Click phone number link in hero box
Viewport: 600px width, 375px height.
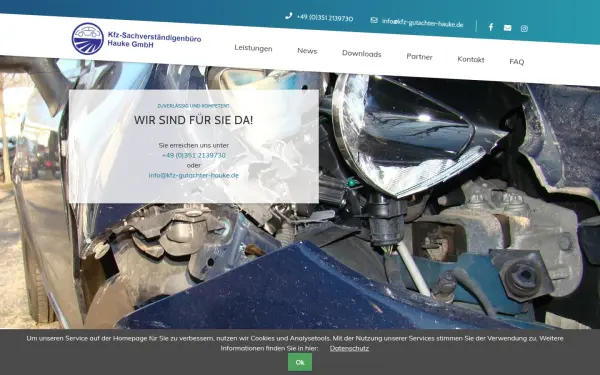(x=194, y=155)
